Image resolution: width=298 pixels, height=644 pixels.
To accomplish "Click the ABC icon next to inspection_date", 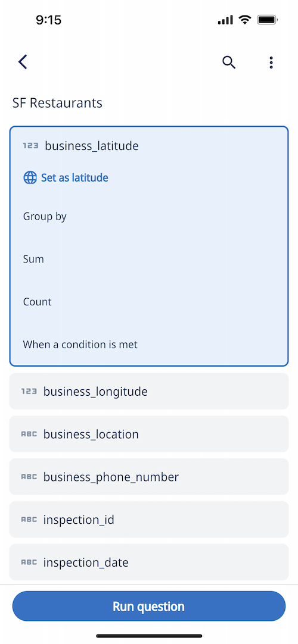I will (29, 562).
